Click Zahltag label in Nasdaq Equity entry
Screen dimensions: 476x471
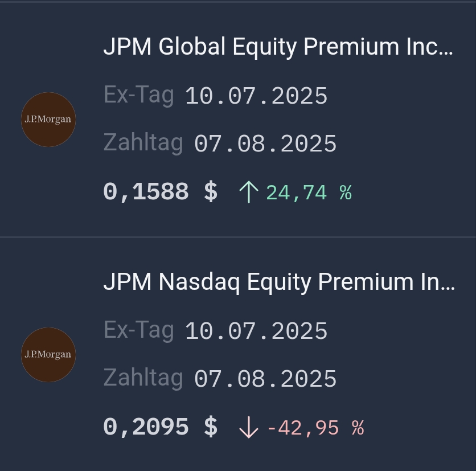click(143, 378)
